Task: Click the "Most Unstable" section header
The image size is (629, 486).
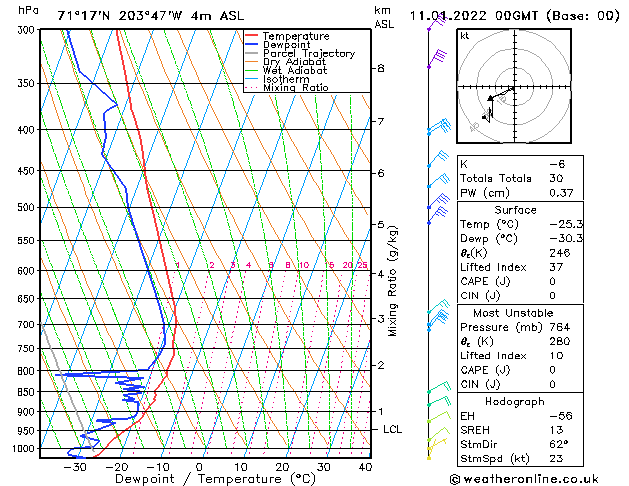Action: [x=513, y=313]
